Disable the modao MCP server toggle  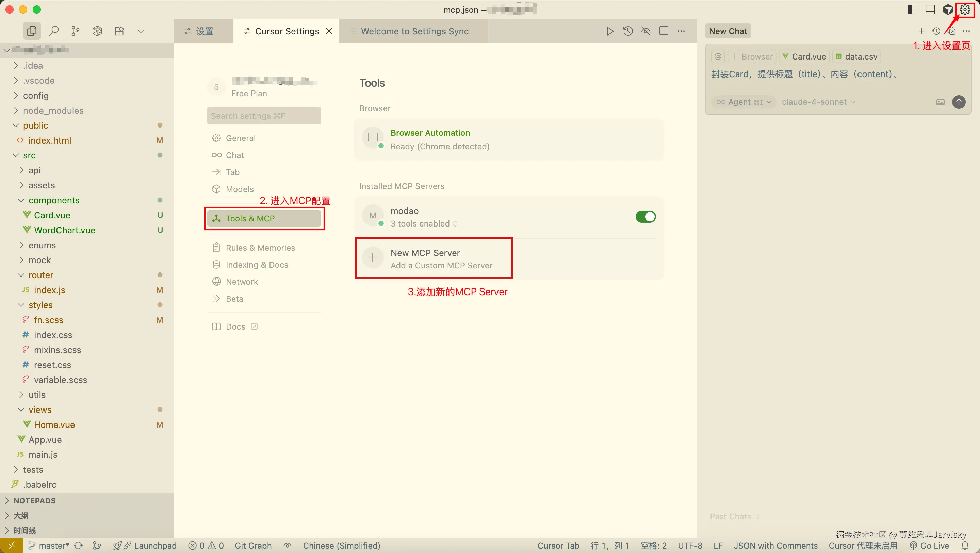point(645,217)
